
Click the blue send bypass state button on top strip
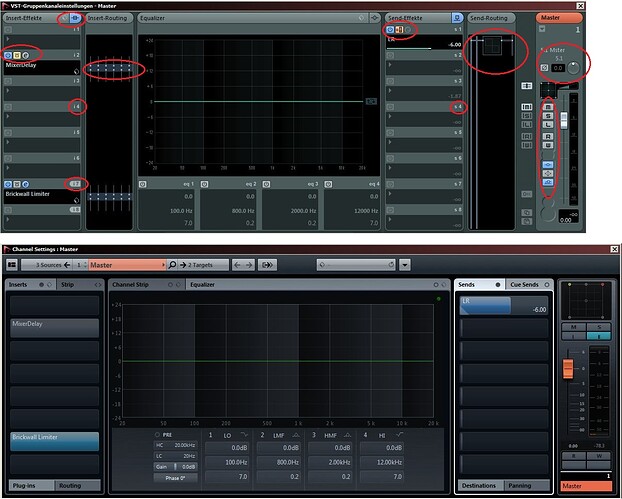tap(548, 182)
